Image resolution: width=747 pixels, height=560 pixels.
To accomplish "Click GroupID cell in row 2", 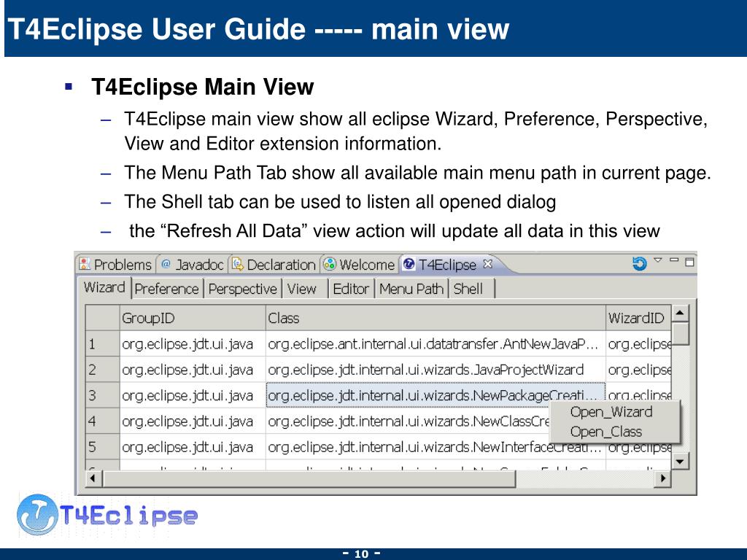I will pyautogui.click(x=192, y=370).
